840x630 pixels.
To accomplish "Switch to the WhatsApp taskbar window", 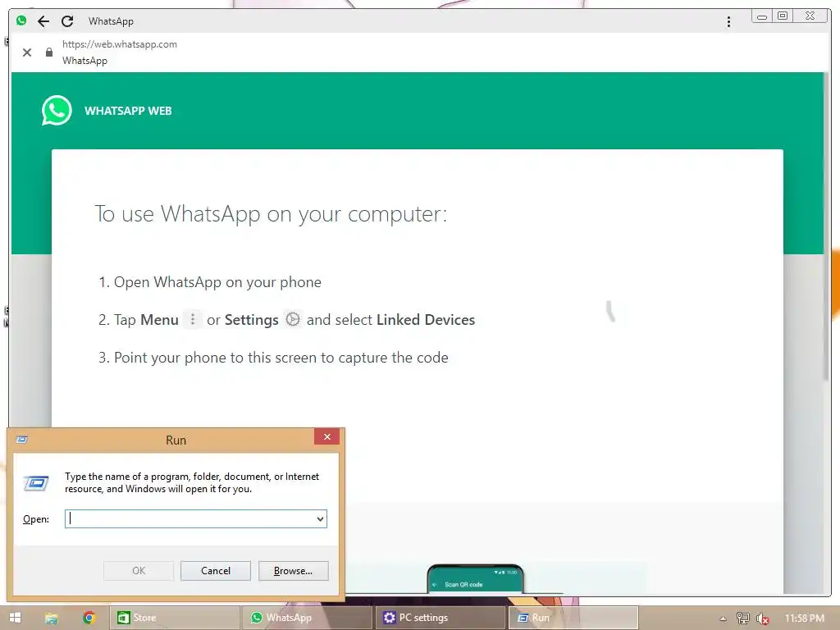I will 307,618.
